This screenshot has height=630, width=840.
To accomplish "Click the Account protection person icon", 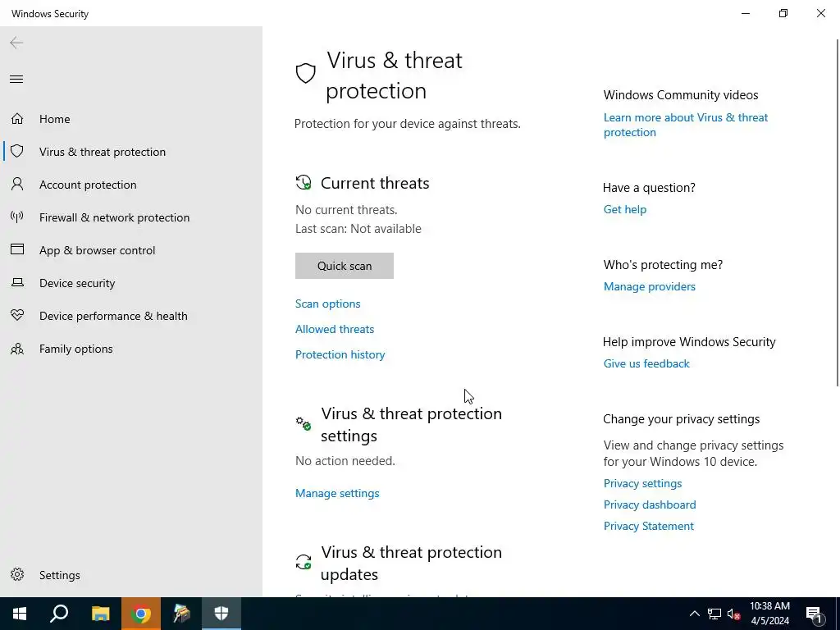I will pos(17,185).
